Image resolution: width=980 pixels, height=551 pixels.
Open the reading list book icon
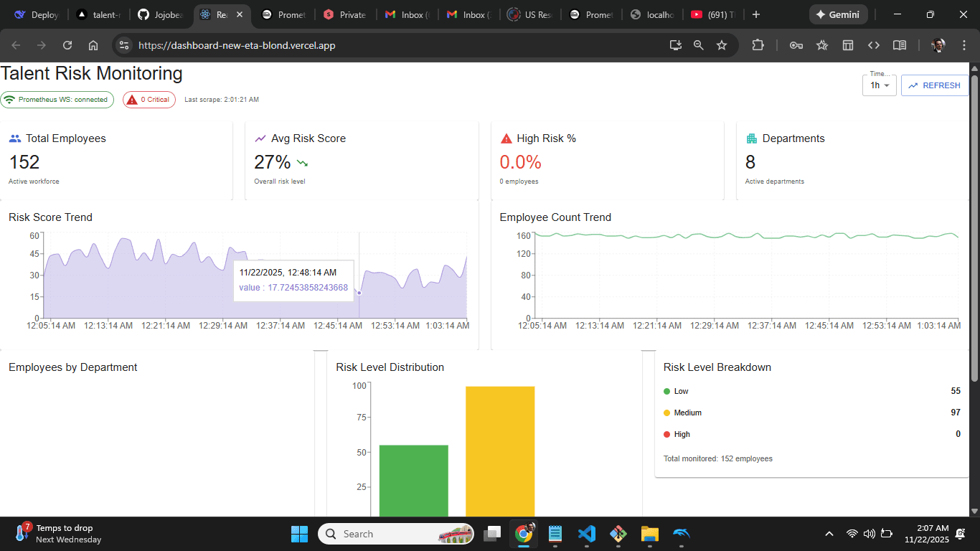[x=900, y=44]
